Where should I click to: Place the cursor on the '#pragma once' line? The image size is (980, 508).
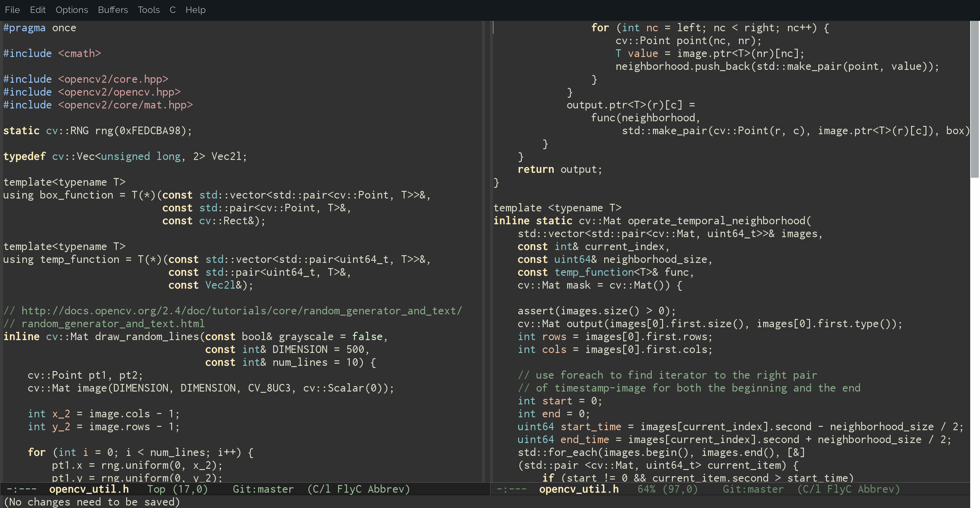pos(40,28)
